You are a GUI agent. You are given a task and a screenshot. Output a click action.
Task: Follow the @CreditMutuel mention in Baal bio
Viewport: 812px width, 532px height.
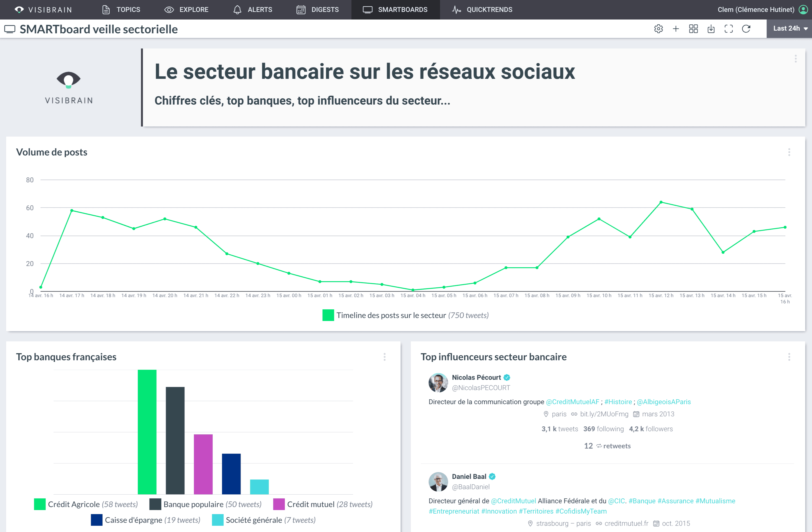point(514,501)
